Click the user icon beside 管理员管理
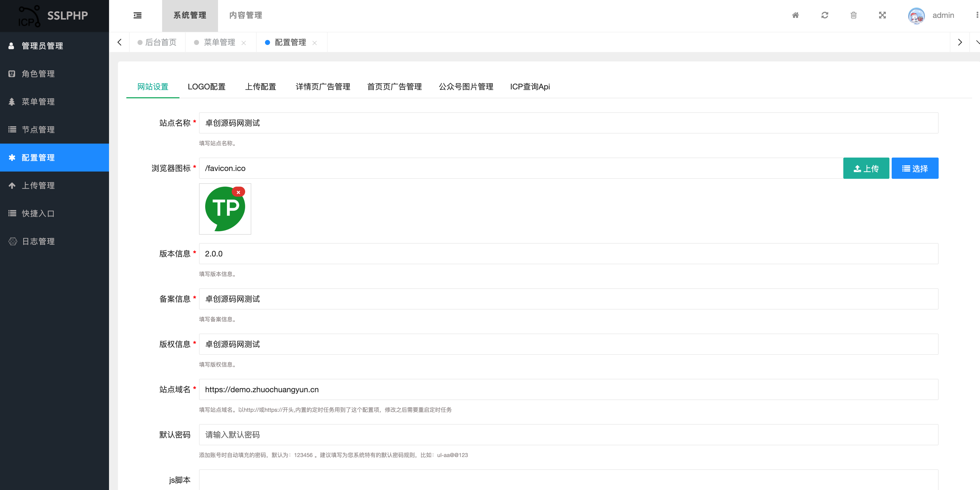The height and width of the screenshot is (490, 980). (11, 46)
